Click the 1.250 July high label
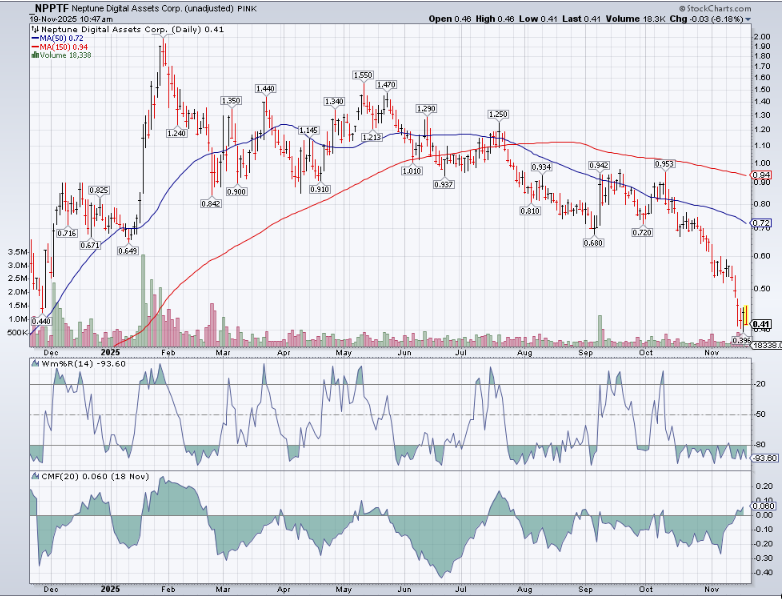The image size is (782, 599). [x=497, y=114]
